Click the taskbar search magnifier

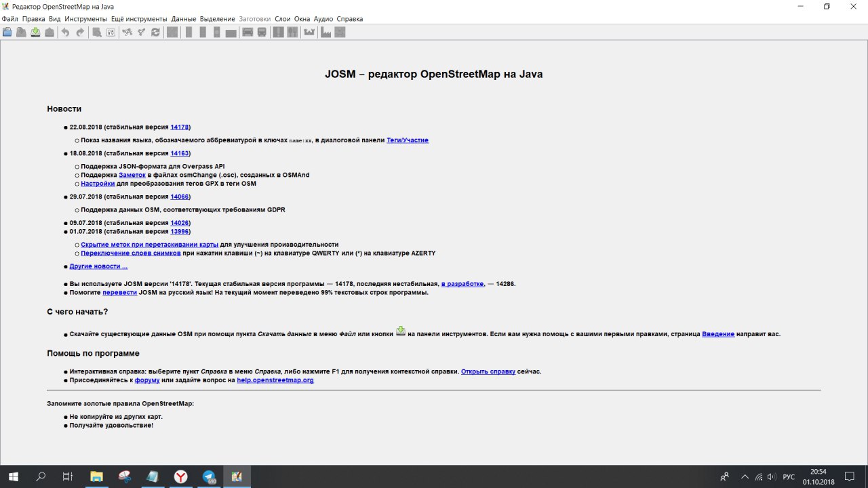(x=41, y=476)
